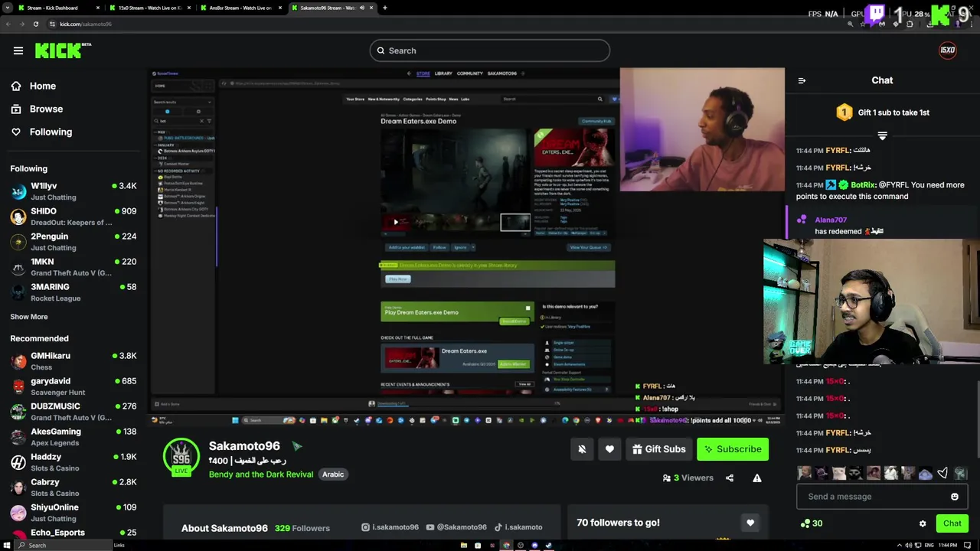Open the user profile avatar menu
Image resolution: width=980 pixels, height=551 pixels.
coord(948,51)
